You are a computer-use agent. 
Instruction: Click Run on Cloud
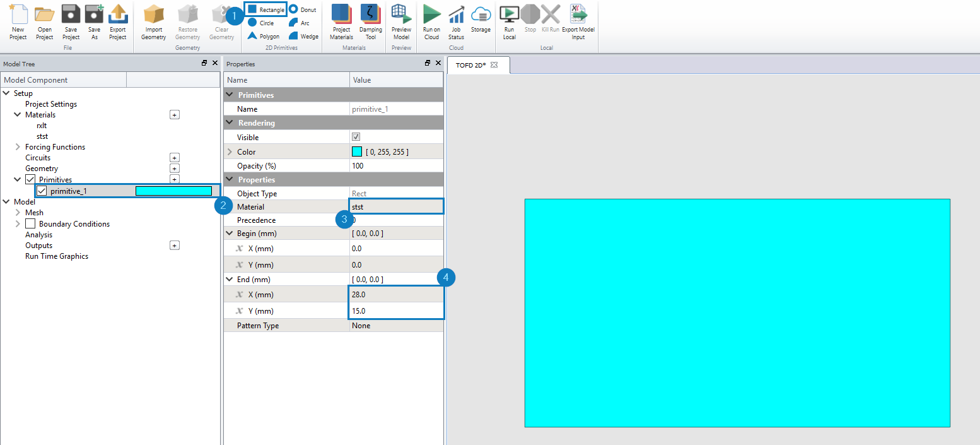click(x=431, y=21)
